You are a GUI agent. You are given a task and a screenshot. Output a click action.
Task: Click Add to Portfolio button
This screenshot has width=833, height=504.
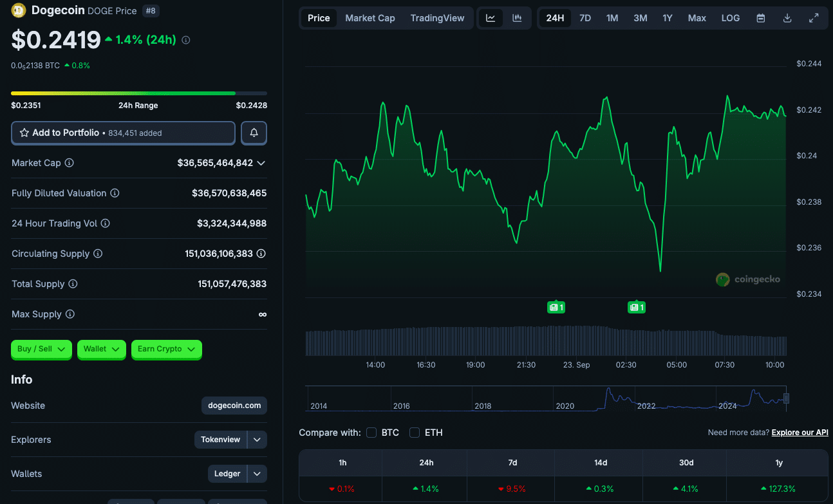click(123, 133)
